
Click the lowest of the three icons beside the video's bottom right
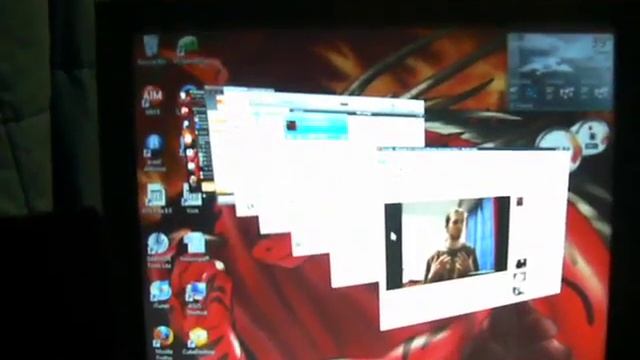tap(518, 291)
